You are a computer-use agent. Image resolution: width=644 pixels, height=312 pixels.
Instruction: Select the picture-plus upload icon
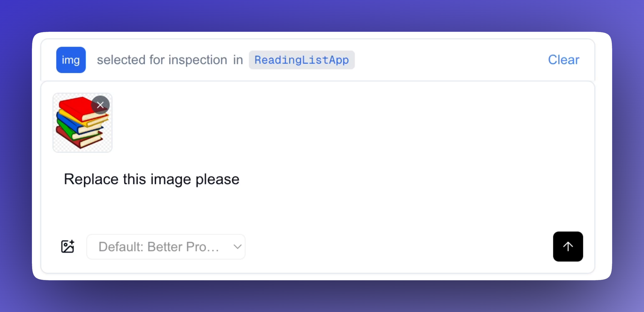click(x=67, y=247)
